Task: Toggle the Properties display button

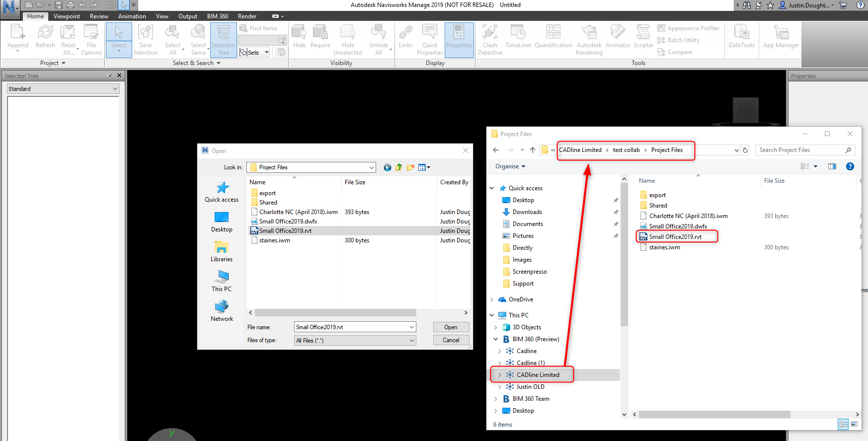Action: tap(459, 40)
